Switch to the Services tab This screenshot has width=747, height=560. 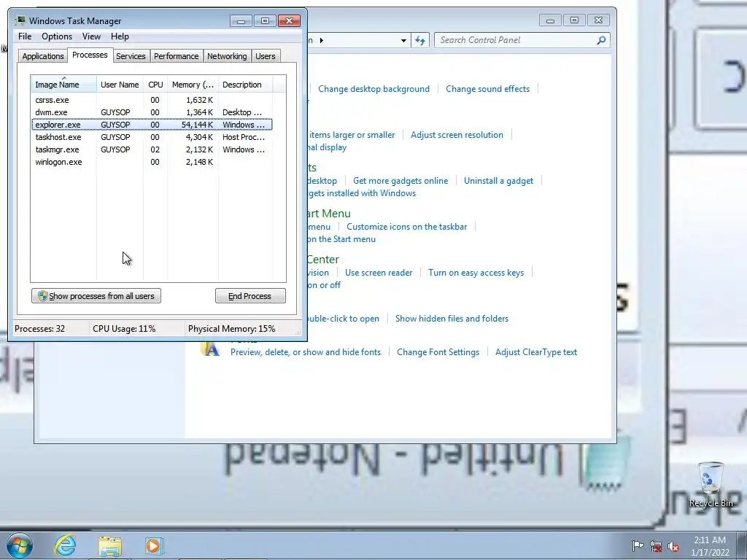point(131,56)
